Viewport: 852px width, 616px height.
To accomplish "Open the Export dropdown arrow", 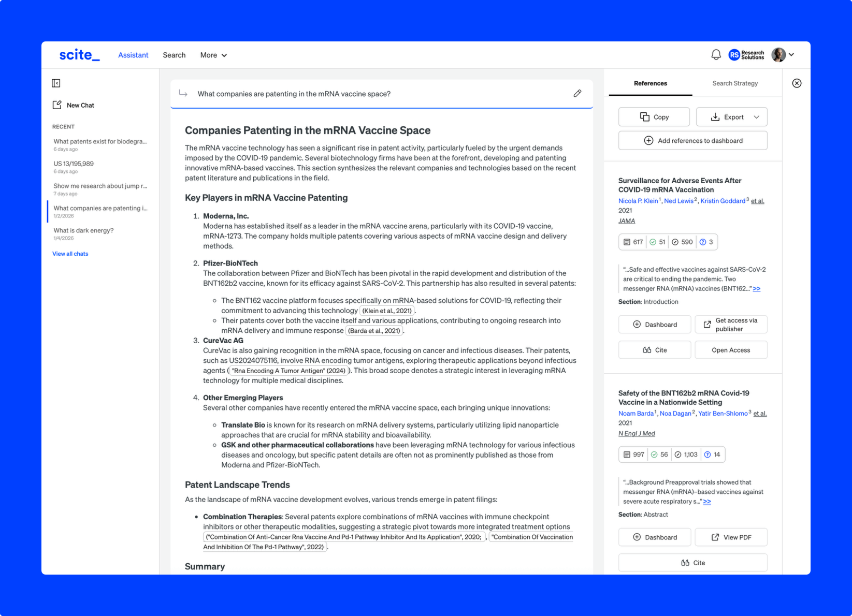I will point(756,117).
